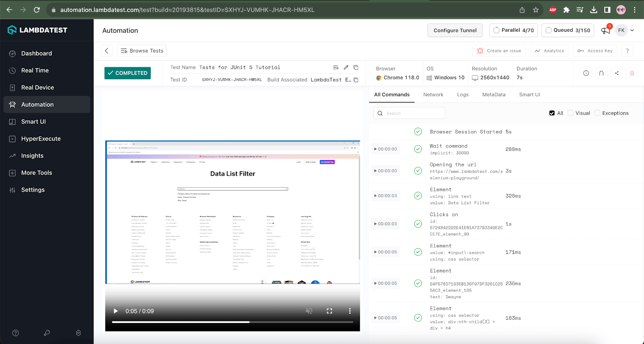
Task: Uncheck the All commands checkbox
Action: tap(552, 113)
